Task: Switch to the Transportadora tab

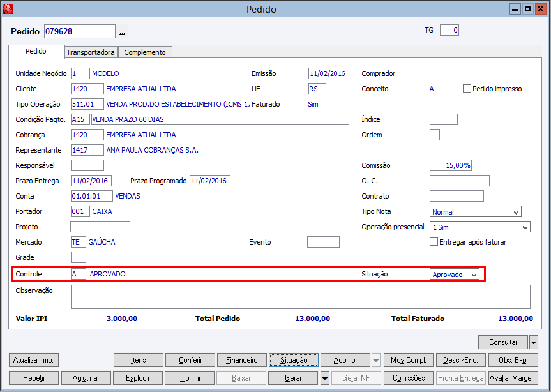Action: [91, 52]
